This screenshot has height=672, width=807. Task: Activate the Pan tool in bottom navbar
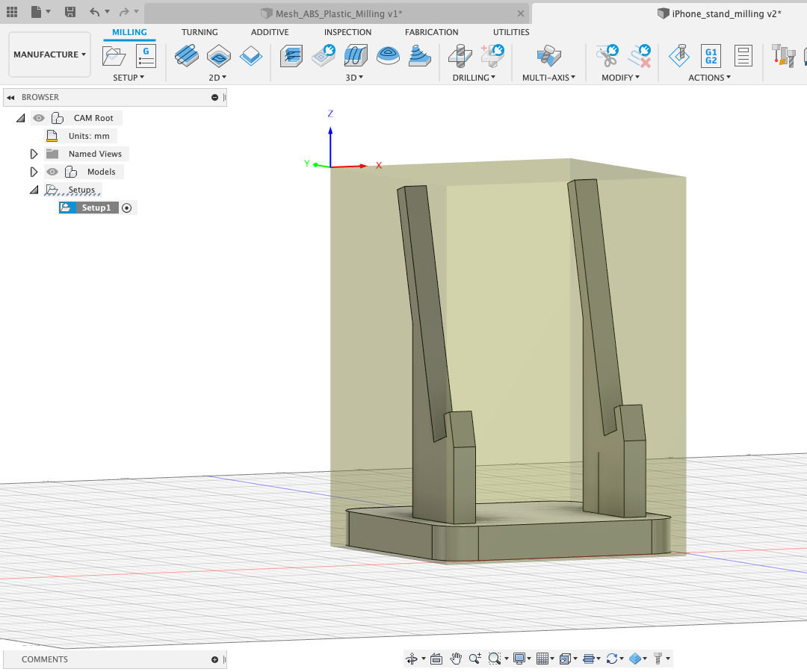pyautogui.click(x=457, y=659)
